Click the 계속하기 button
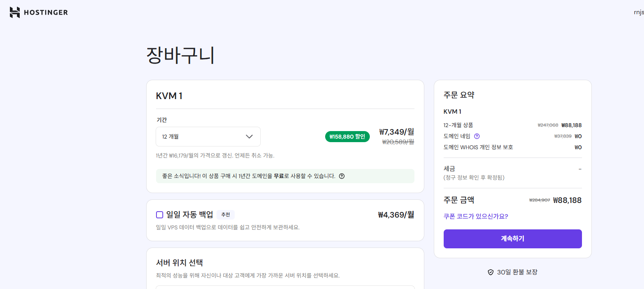 (512, 239)
